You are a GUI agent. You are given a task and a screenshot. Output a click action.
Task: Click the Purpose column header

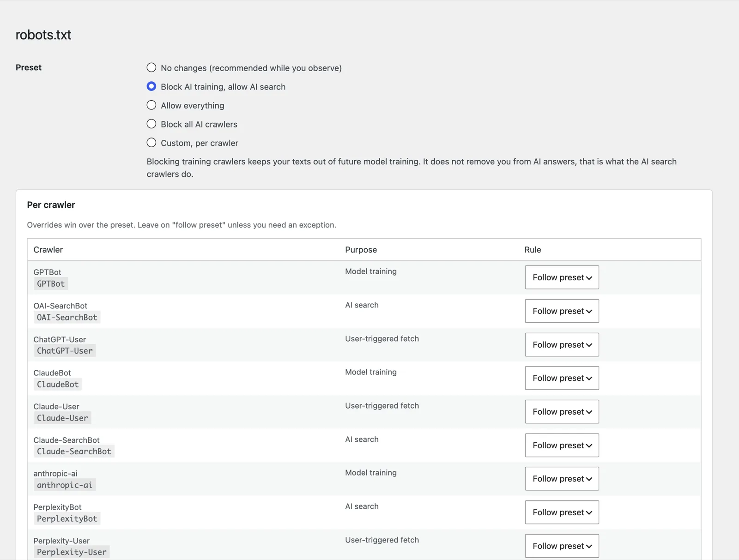click(x=361, y=250)
